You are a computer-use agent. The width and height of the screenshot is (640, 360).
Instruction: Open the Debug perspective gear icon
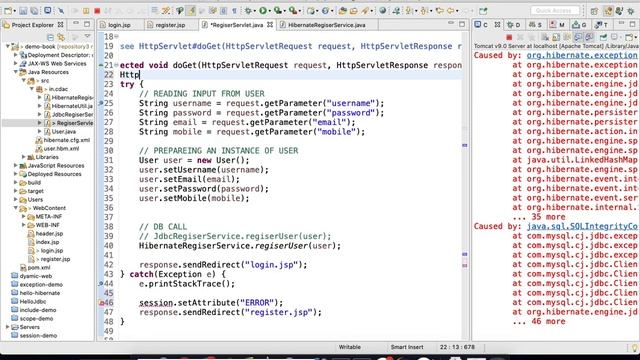coord(631,11)
